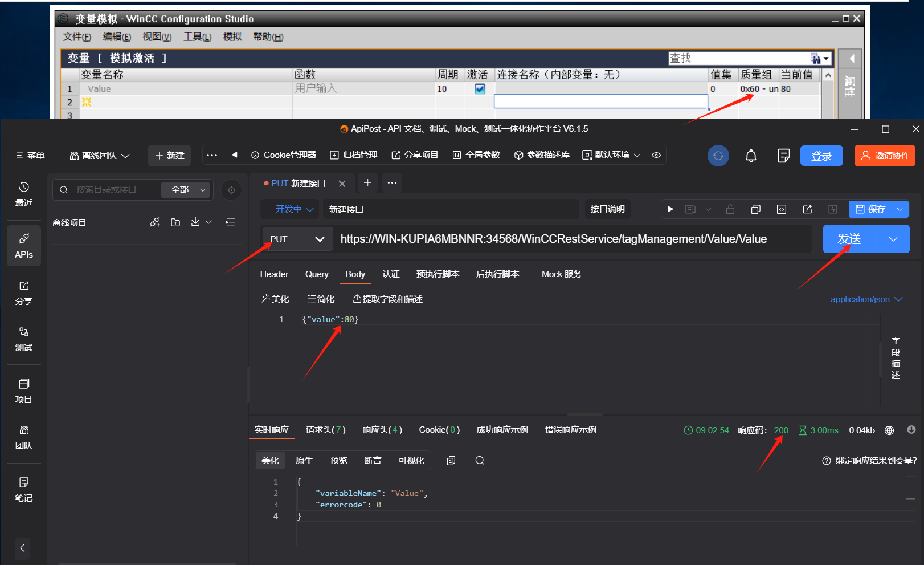Image resolution: width=924 pixels, height=565 pixels.
Task: Select the APIs sidebar icon
Action: click(23, 246)
